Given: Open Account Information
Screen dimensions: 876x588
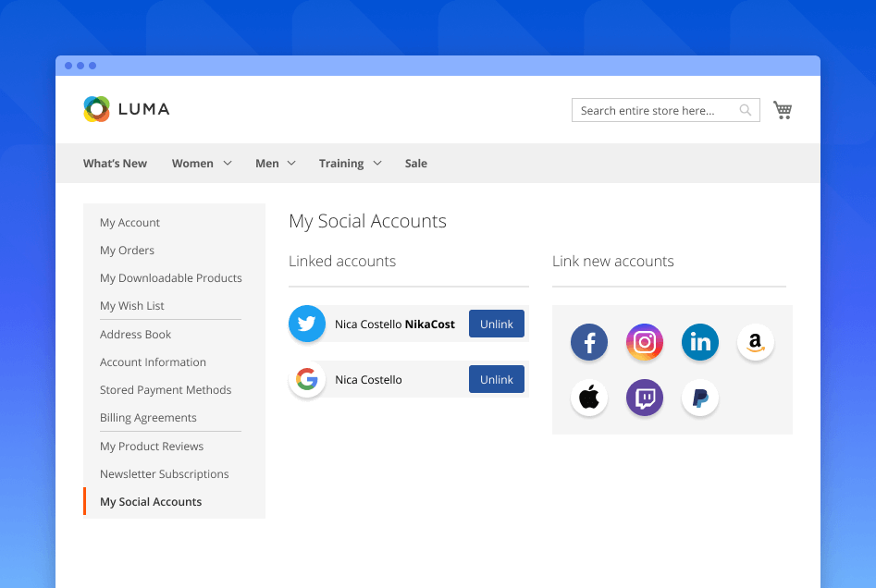Looking at the screenshot, I should click(x=153, y=362).
